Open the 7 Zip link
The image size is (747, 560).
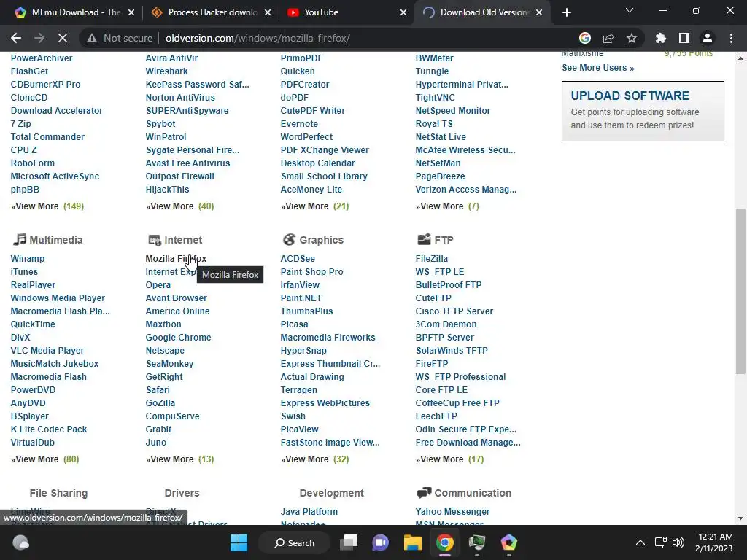pyautogui.click(x=21, y=124)
